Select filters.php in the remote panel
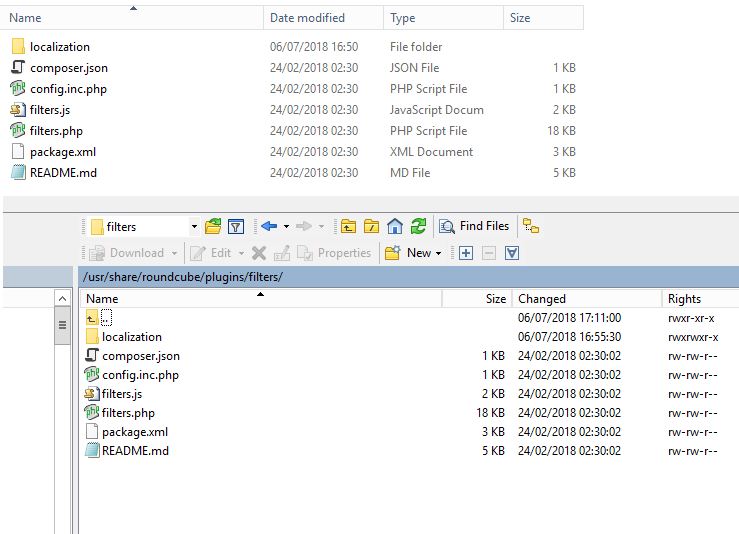The height and width of the screenshot is (534, 739). point(128,413)
